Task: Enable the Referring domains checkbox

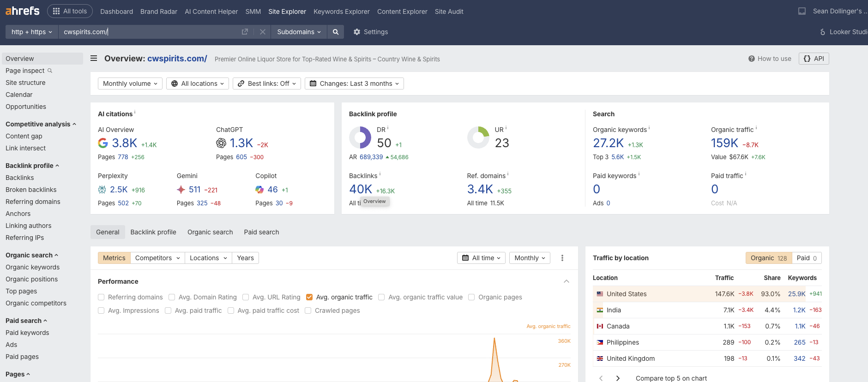Action: [101, 297]
